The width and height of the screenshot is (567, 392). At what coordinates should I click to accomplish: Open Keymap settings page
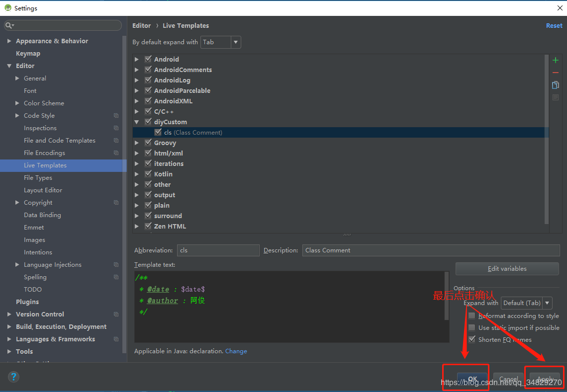pyautogui.click(x=28, y=54)
